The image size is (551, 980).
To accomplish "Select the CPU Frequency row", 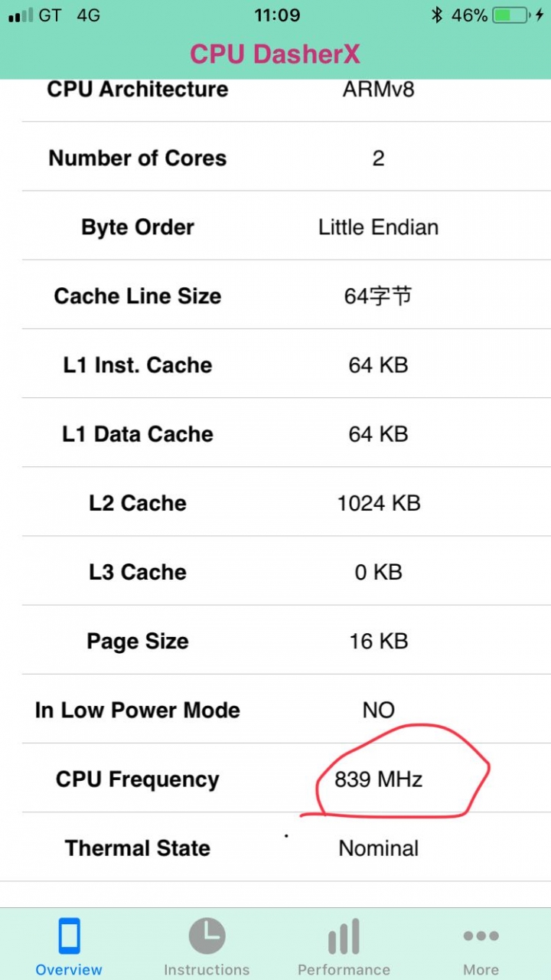I will click(286, 779).
